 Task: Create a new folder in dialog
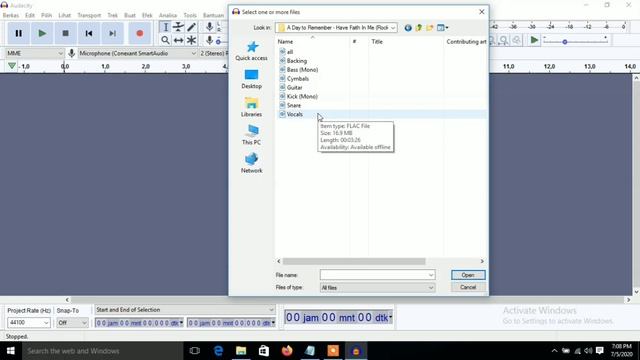tap(429, 28)
